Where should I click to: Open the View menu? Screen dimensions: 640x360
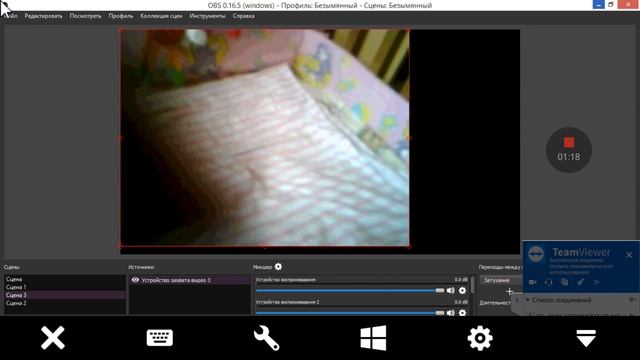click(x=85, y=16)
